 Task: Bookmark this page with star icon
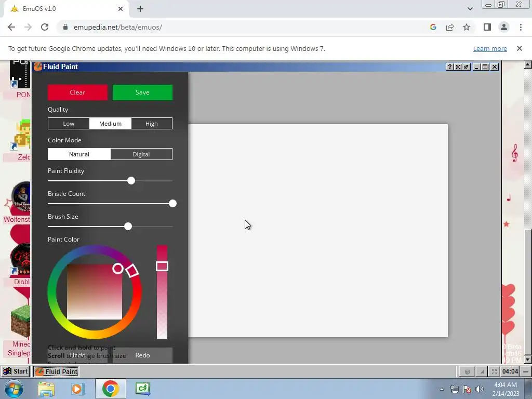pyautogui.click(x=467, y=27)
